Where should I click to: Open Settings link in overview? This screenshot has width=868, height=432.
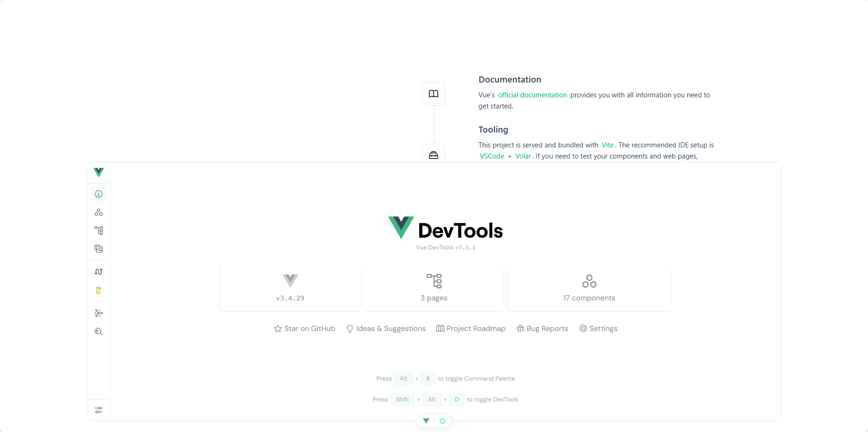pos(598,329)
